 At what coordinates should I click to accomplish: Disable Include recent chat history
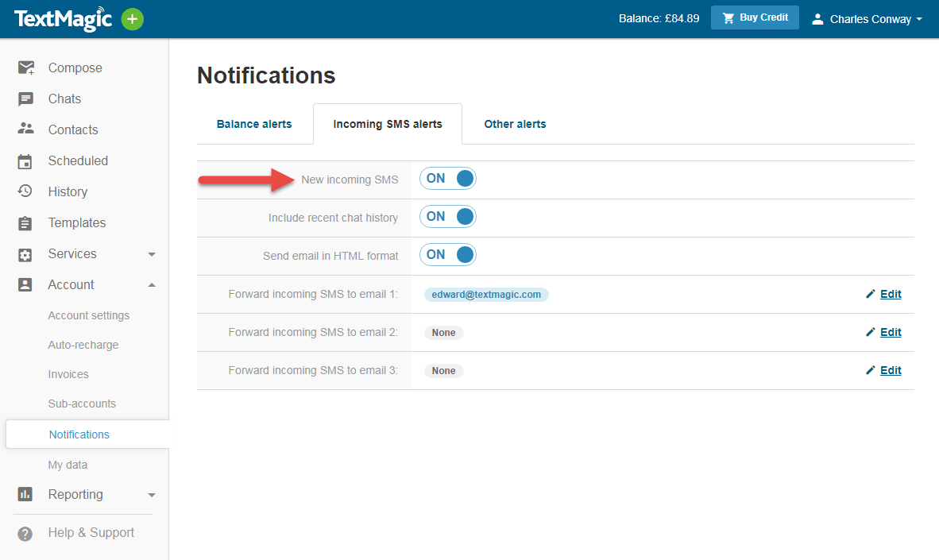(447, 216)
